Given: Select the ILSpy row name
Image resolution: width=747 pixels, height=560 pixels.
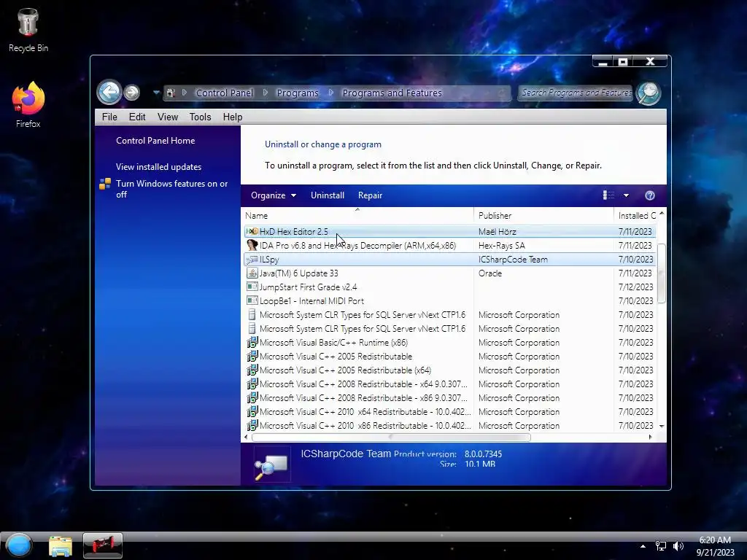Looking at the screenshot, I should click(269, 260).
